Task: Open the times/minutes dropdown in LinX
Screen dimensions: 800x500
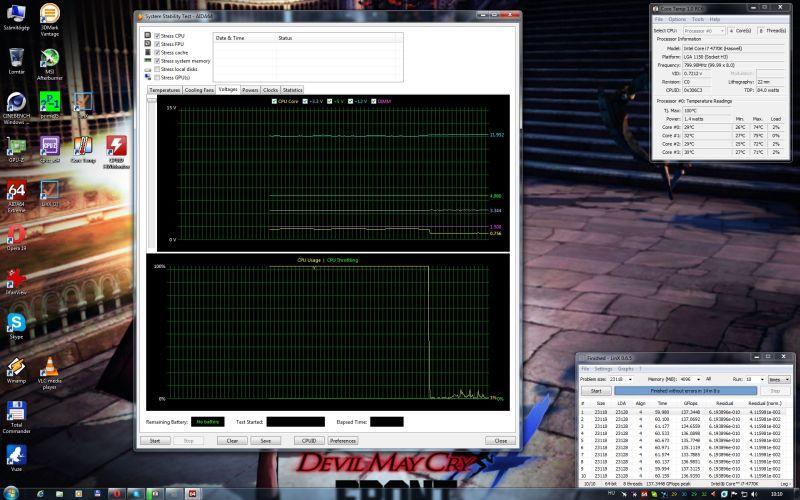Action: [779, 380]
